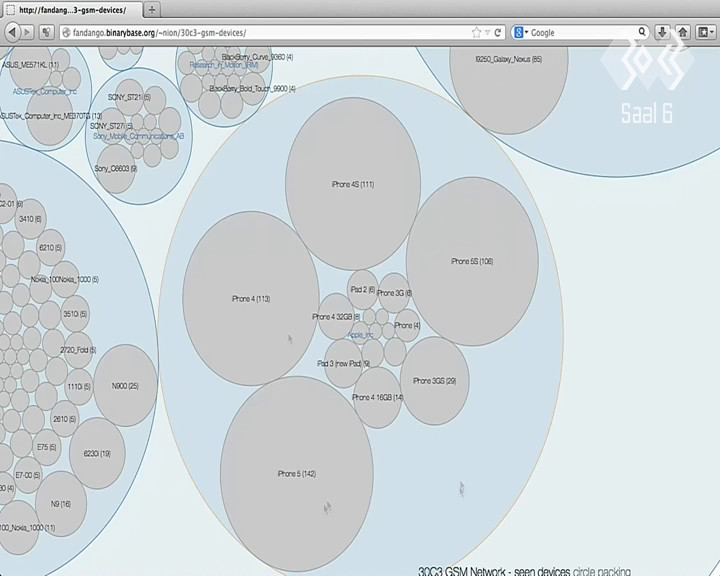Select the E7-00 (5) circle
The height and width of the screenshot is (576, 720).
[x=28, y=475]
